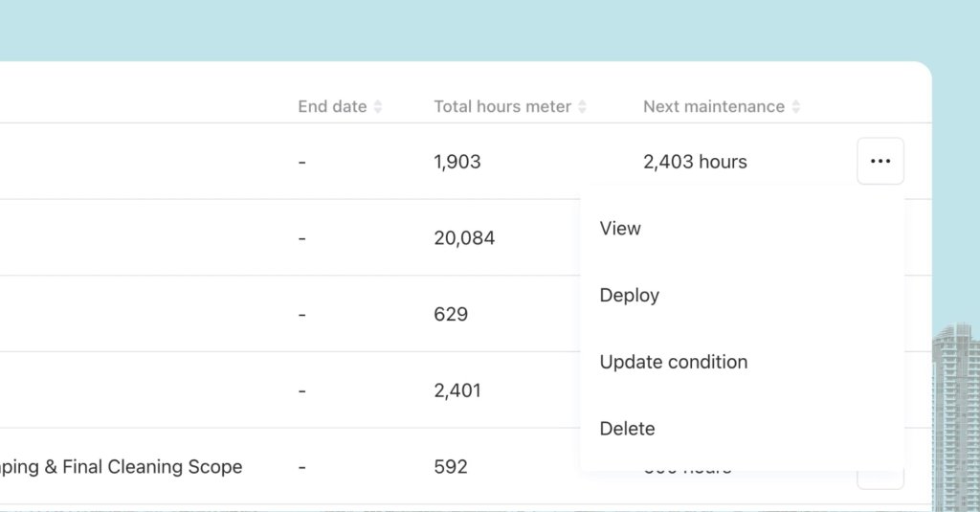The width and height of the screenshot is (980, 512).
Task: Click the 629 hours meter value
Action: (451, 315)
